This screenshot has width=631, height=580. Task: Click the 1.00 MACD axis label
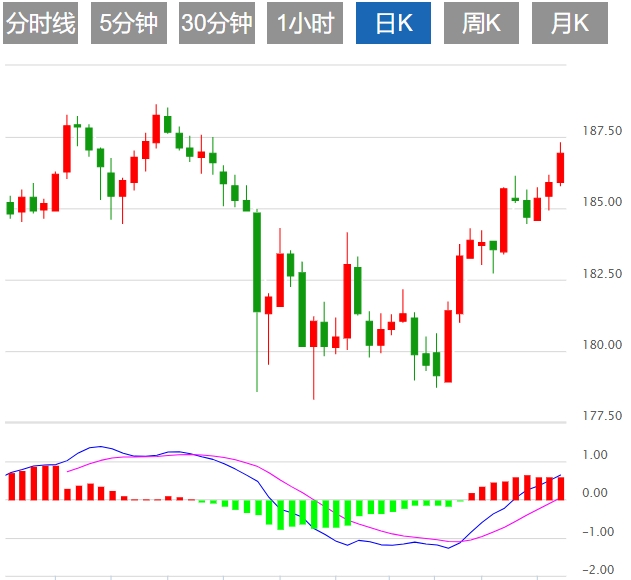[x=595, y=454]
